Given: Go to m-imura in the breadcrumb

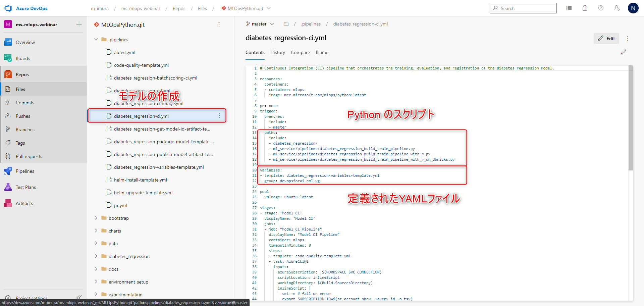Looking at the screenshot, I should 100,8.
